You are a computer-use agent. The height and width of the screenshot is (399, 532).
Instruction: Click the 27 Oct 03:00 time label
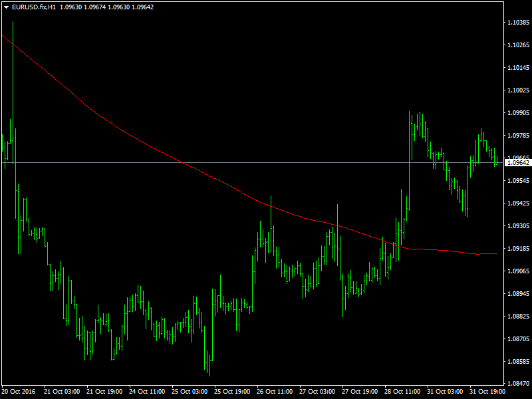(x=318, y=392)
